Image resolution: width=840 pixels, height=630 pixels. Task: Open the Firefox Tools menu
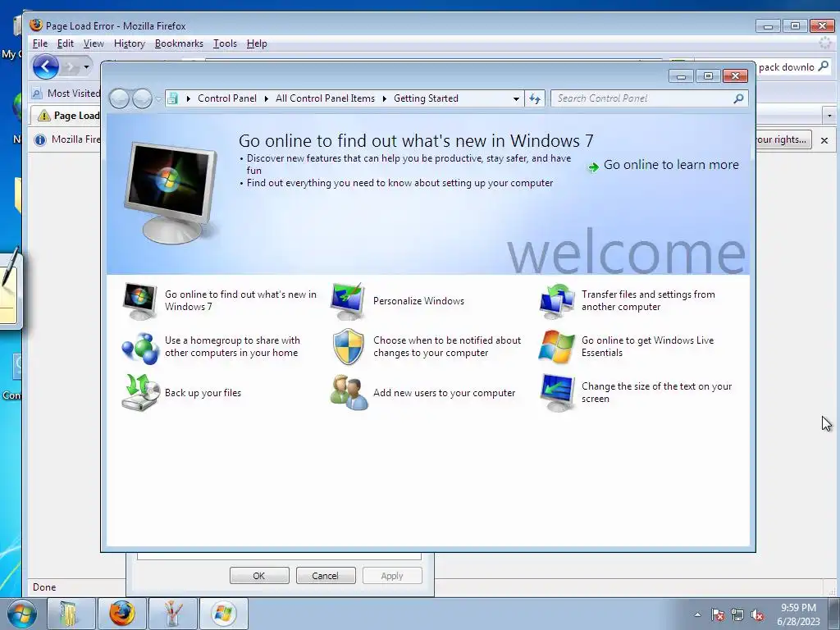click(225, 43)
